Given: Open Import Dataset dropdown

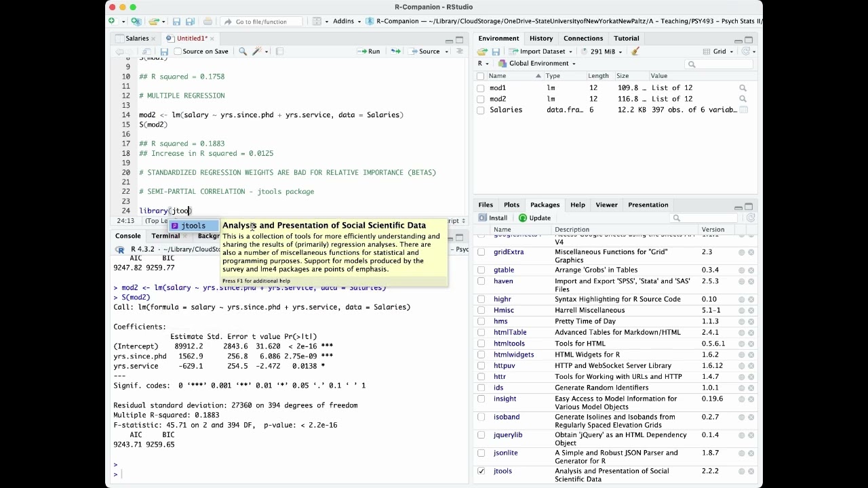Looking at the screenshot, I should coord(541,52).
